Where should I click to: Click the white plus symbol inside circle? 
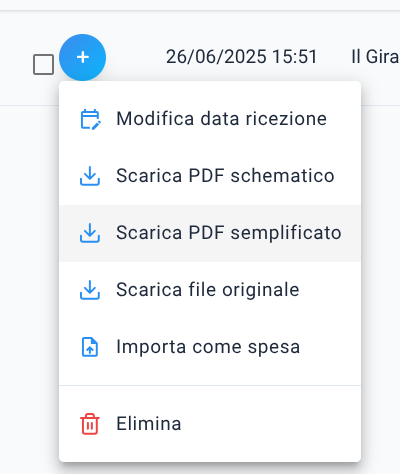coord(83,57)
